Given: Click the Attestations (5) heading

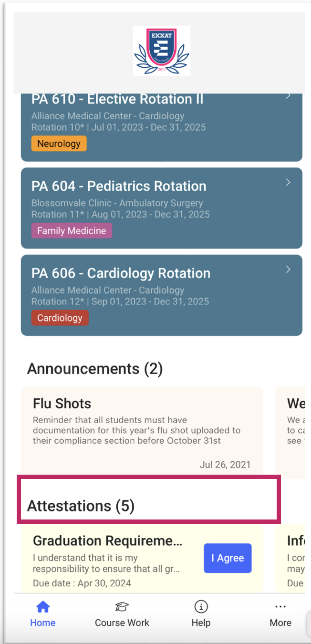Looking at the screenshot, I should pos(81,506).
